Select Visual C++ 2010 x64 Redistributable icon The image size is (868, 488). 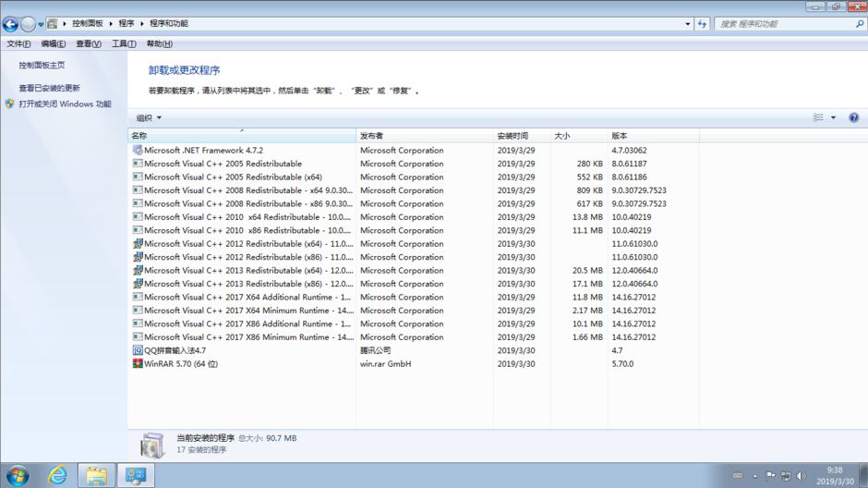pyautogui.click(x=138, y=216)
